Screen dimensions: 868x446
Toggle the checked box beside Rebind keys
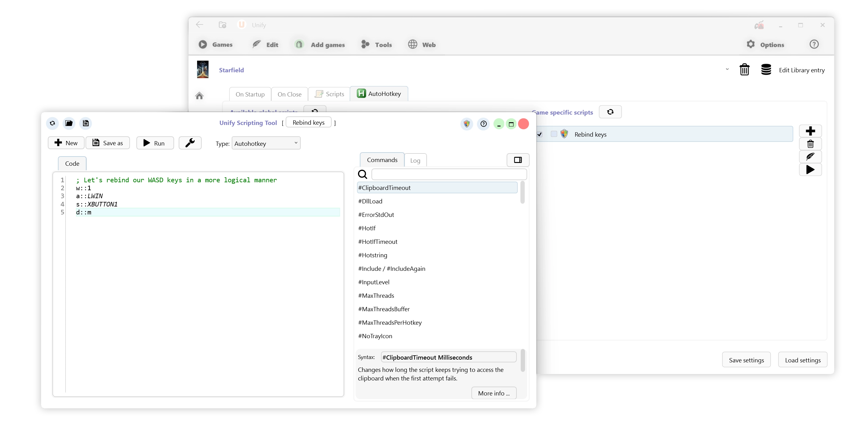click(540, 134)
